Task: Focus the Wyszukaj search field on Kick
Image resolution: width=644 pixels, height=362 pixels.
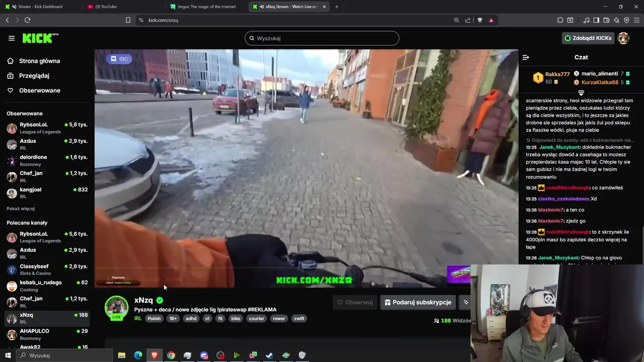Action: (x=322, y=38)
